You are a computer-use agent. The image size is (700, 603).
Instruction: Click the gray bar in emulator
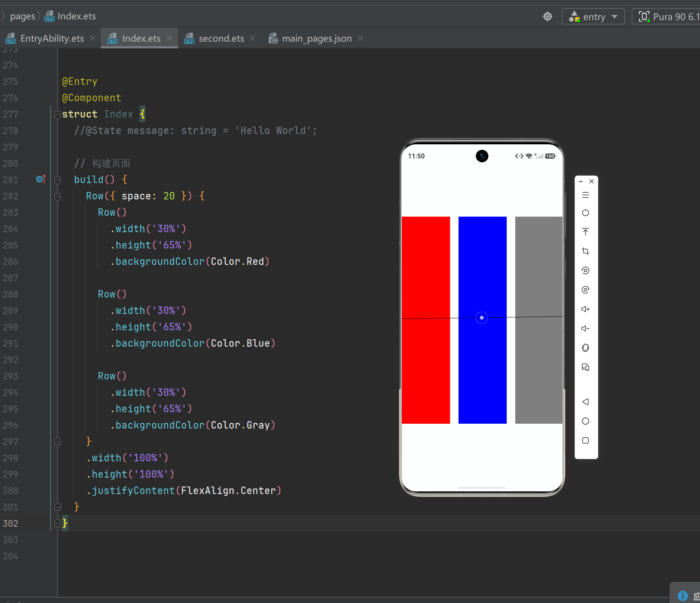(539, 320)
